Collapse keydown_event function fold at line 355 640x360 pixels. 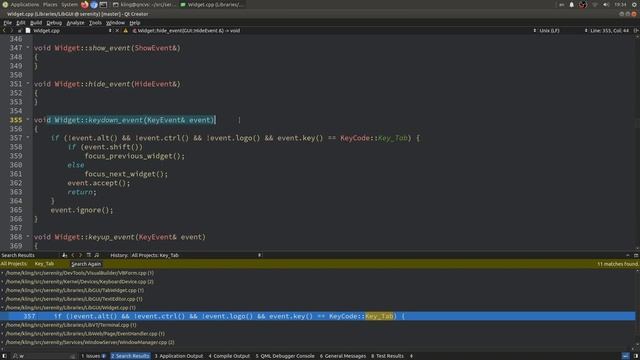[x=28, y=119]
